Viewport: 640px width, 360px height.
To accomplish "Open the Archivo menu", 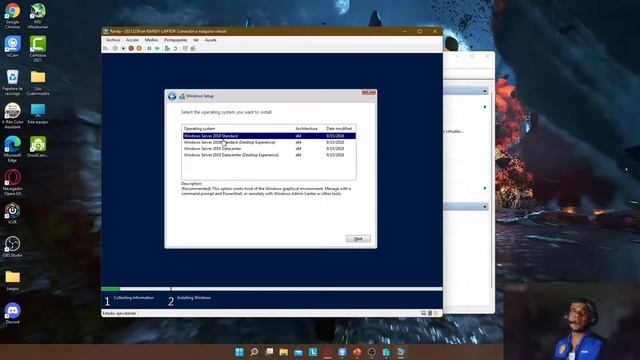I will point(113,40).
